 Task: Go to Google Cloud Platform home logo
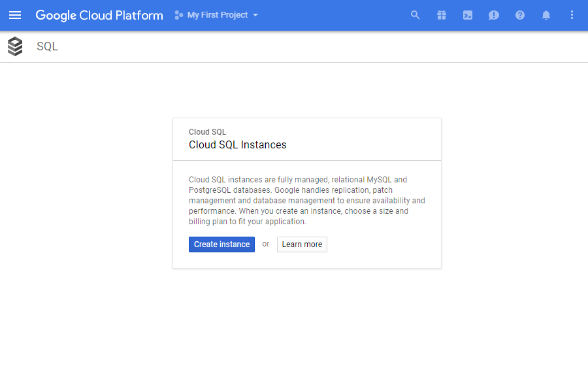[99, 16]
